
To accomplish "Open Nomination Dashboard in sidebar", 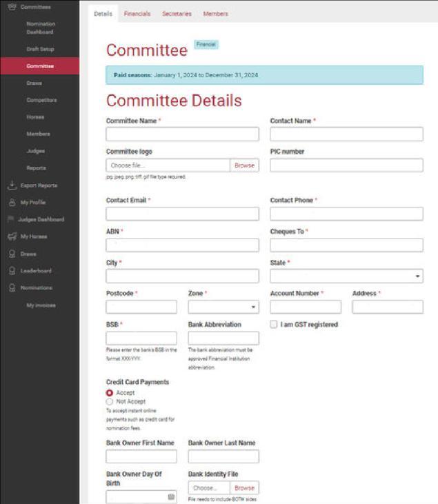I will 41,28.
